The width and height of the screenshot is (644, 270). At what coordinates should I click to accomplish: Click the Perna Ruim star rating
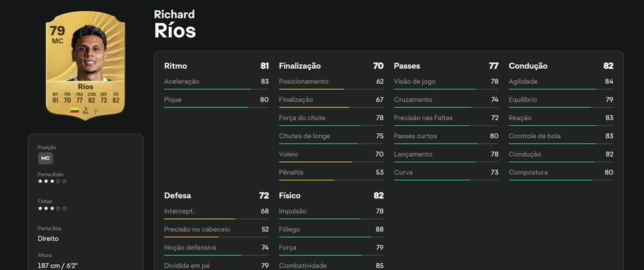(52, 181)
